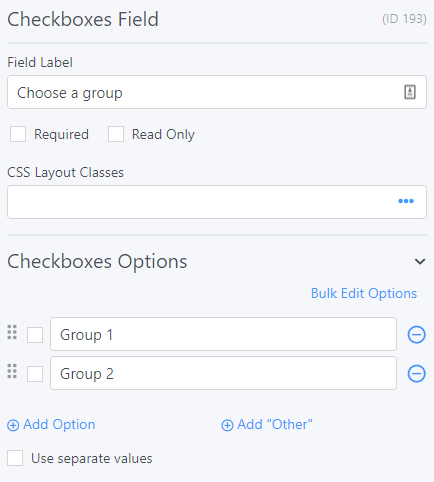Edit the Group 1 option text field
The image size is (434, 482).
click(x=223, y=334)
